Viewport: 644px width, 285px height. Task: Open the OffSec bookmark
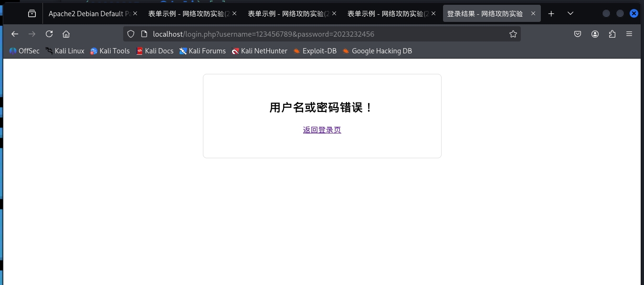[x=24, y=51]
